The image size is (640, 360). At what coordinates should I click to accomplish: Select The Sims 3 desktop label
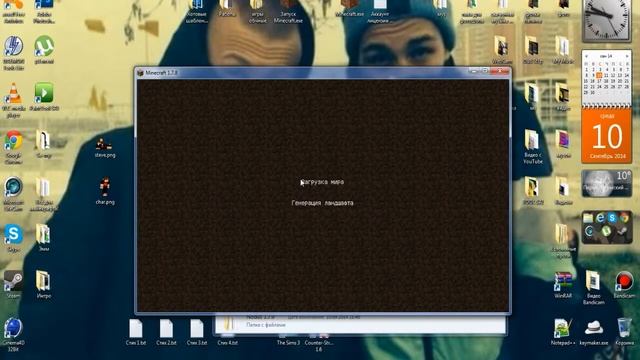tap(288, 343)
